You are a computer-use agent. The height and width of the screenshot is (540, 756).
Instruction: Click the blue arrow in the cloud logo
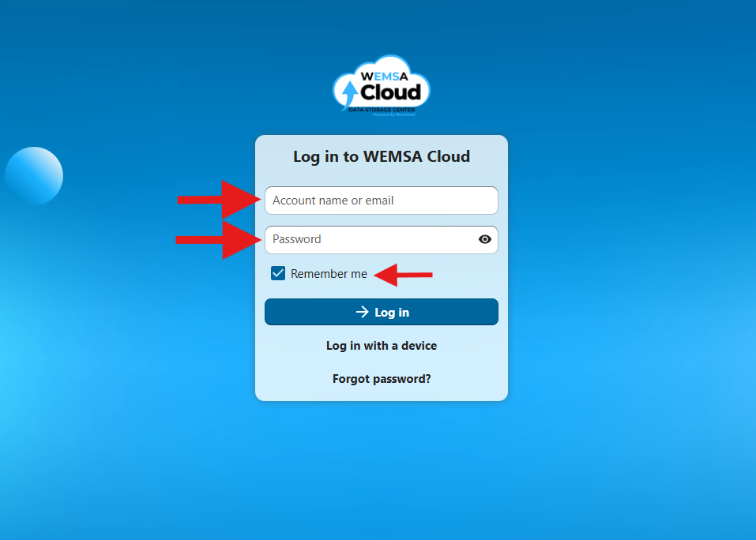tap(349, 93)
